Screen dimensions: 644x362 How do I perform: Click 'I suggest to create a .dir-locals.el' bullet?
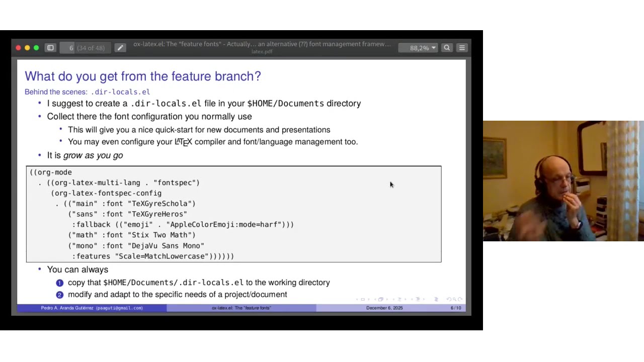(x=204, y=103)
